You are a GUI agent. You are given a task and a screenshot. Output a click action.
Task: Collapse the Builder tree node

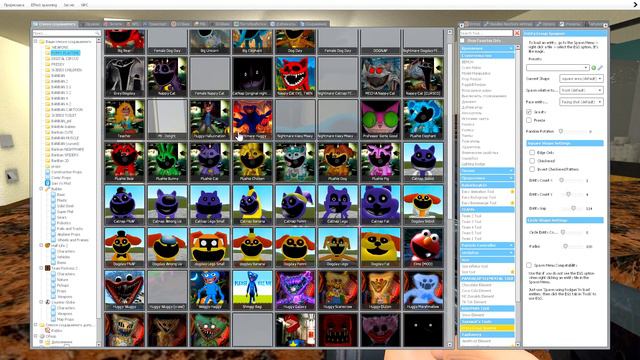[x=41, y=189]
